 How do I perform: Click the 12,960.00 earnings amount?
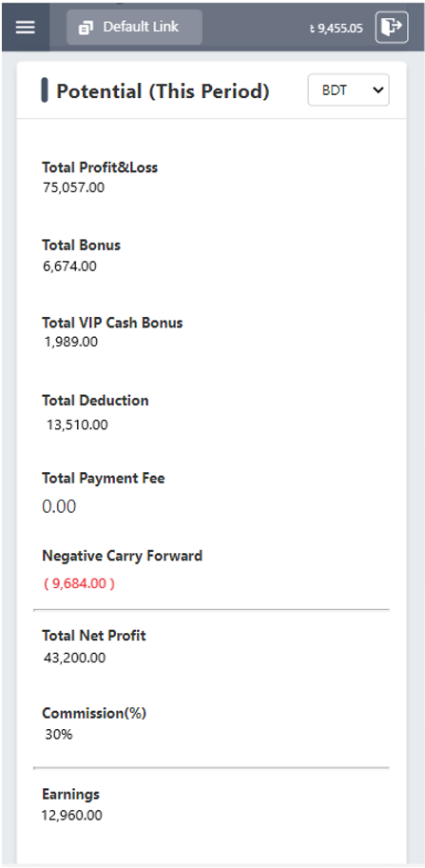click(72, 816)
